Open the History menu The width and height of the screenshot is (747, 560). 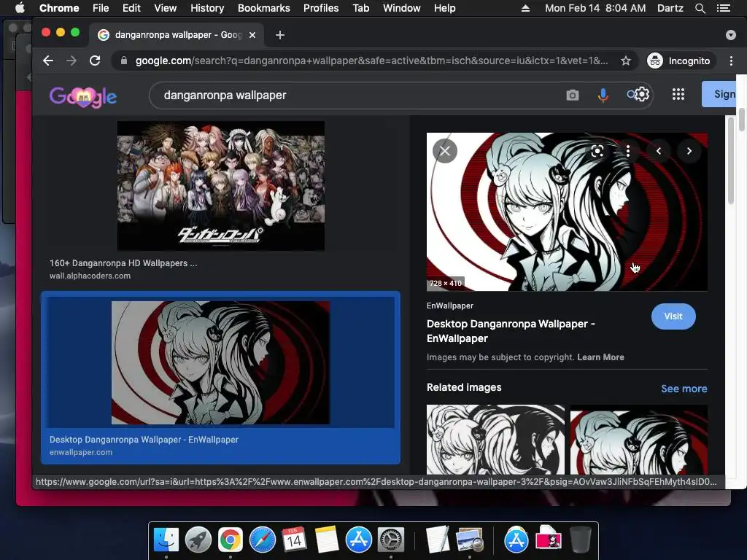207,8
